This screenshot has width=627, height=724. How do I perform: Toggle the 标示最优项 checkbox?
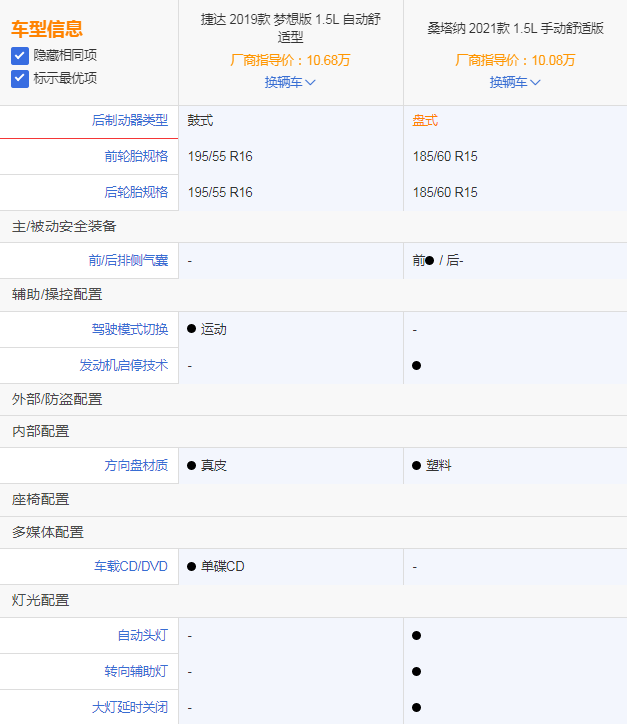(20, 78)
